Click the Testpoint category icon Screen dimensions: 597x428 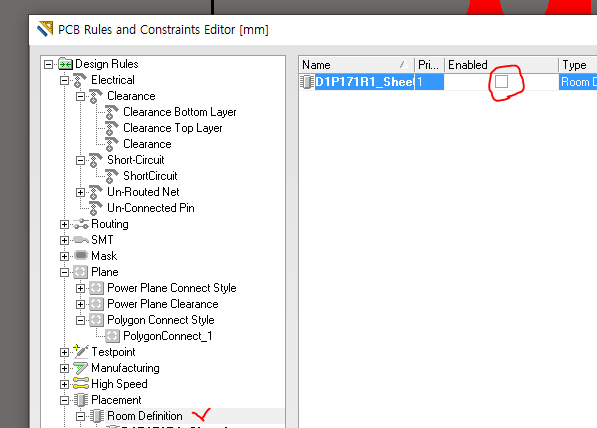(x=81, y=351)
